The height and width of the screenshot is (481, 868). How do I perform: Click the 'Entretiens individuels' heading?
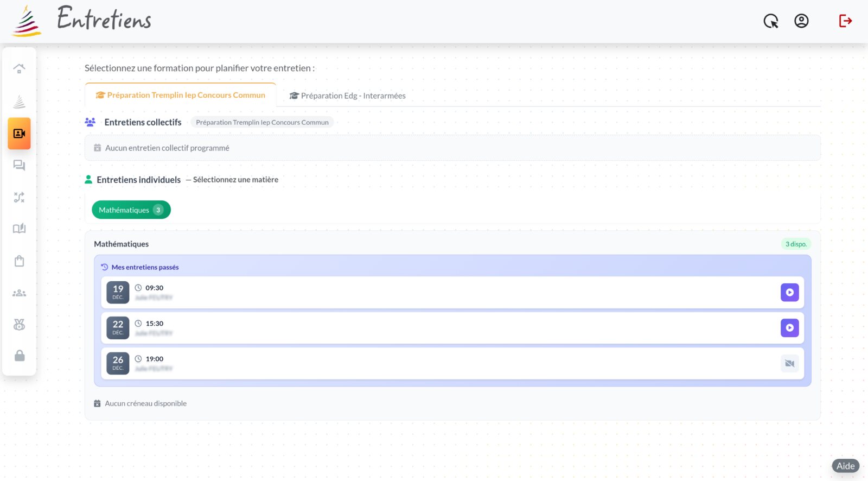(x=138, y=180)
